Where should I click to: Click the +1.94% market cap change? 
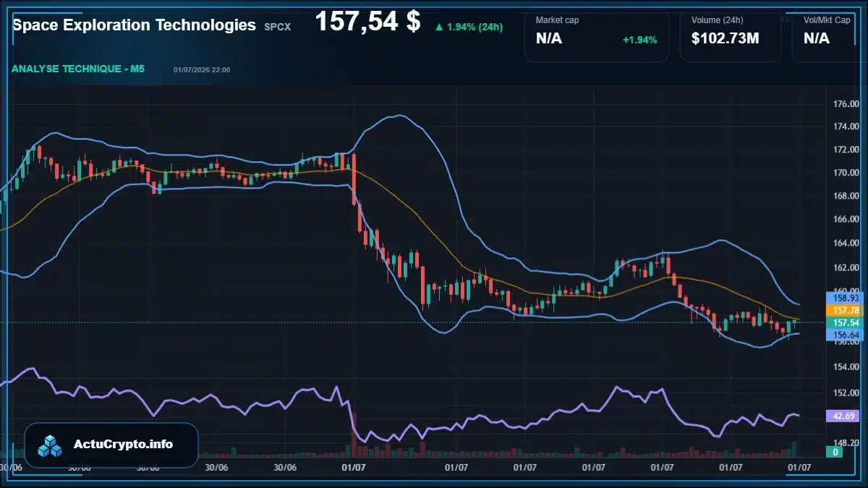(639, 40)
